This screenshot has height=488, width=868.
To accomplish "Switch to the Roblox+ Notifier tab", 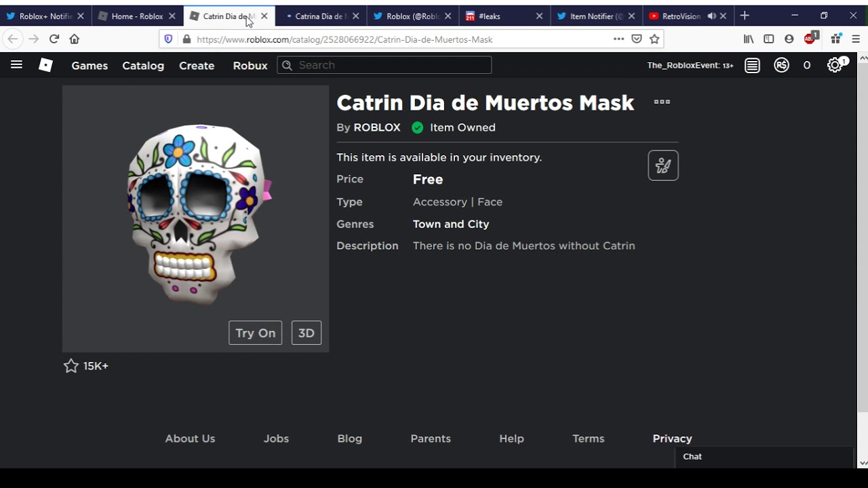I will pos(45,16).
